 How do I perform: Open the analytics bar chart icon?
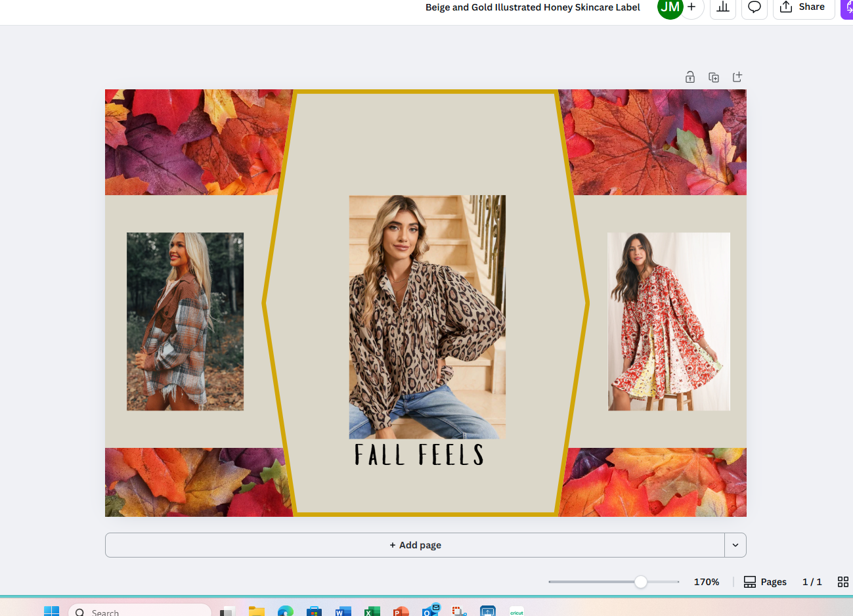tap(723, 7)
